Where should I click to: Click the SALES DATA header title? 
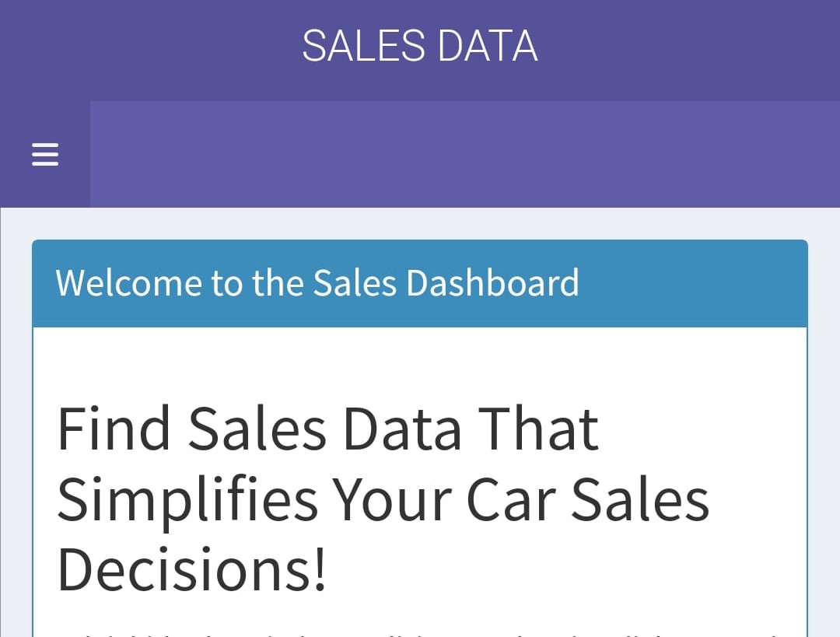point(419,46)
